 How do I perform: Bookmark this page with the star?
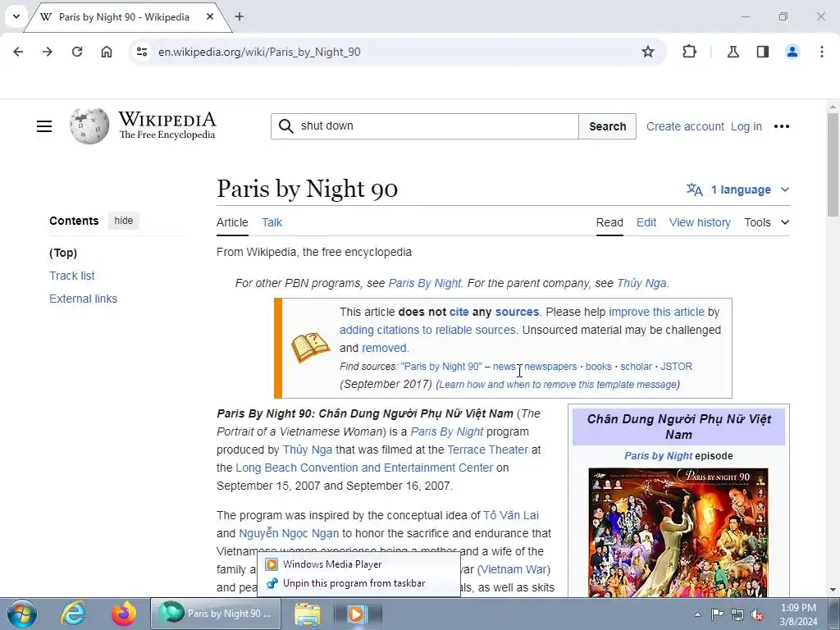(x=648, y=52)
